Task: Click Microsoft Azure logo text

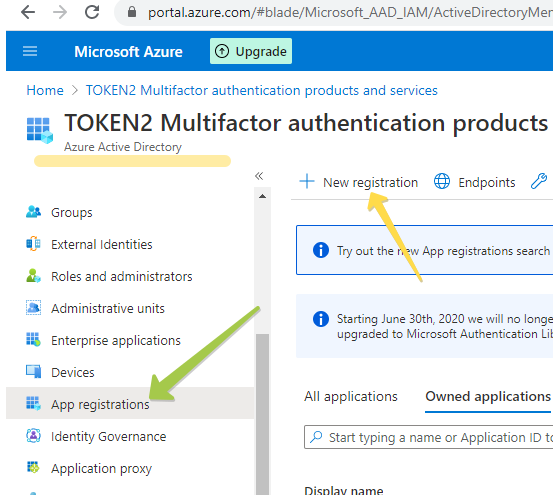Action: tap(128, 51)
